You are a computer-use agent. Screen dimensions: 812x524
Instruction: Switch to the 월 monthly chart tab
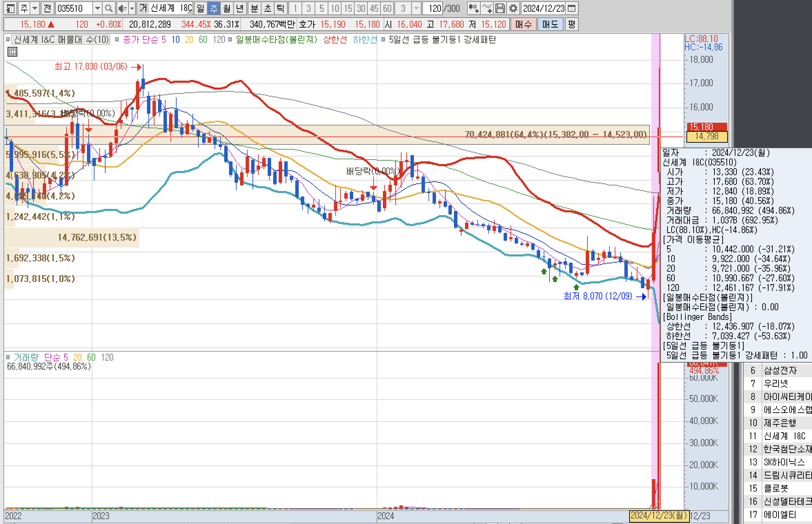click(227, 8)
